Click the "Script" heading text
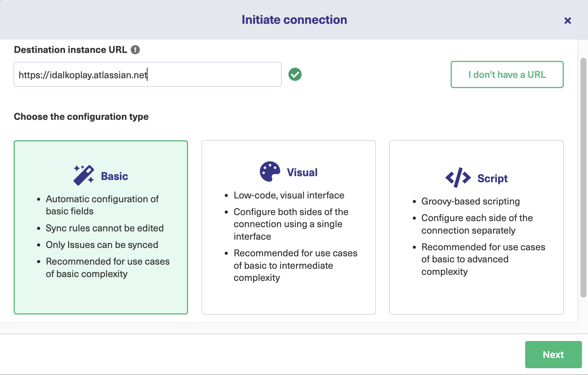The width and height of the screenshot is (588, 375). click(492, 178)
